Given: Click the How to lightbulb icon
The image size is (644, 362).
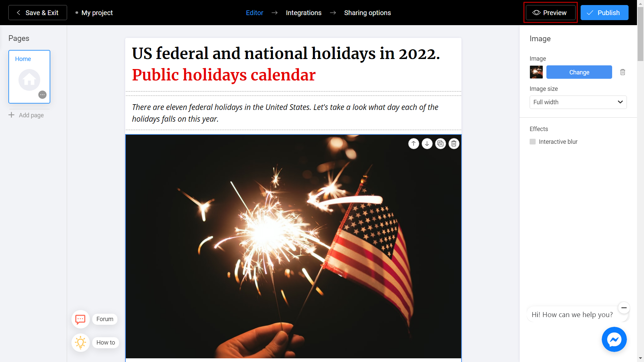Looking at the screenshot, I should pyautogui.click(x=80, y=343).
